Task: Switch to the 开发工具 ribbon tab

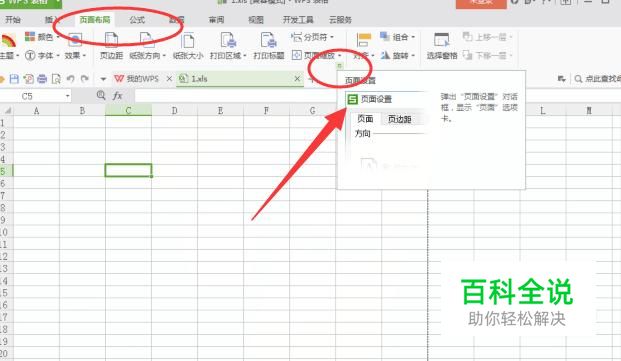Action: pos(298,19)
